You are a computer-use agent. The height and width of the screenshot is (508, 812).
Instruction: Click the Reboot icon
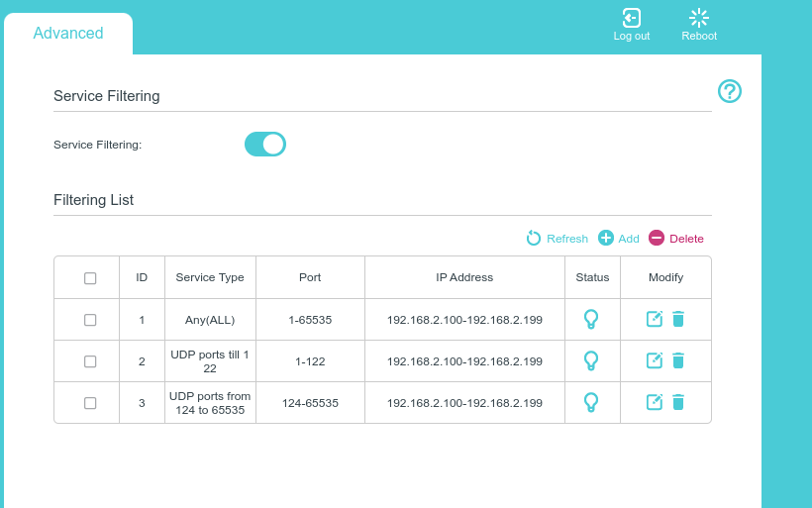point(698,18)
